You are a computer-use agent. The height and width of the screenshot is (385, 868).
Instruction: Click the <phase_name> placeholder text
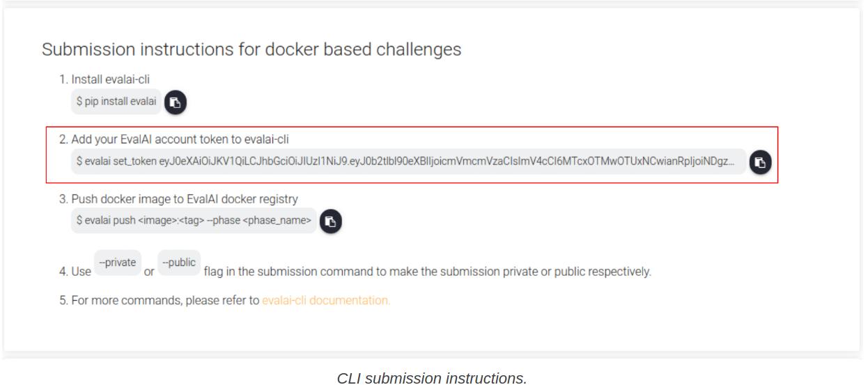click(x=276, y=221)
